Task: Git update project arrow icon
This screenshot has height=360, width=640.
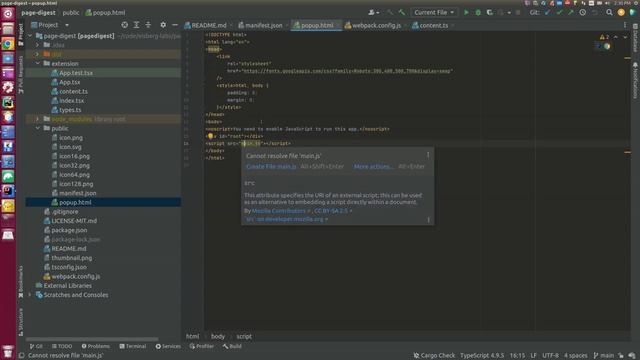Action: point(548,13)
